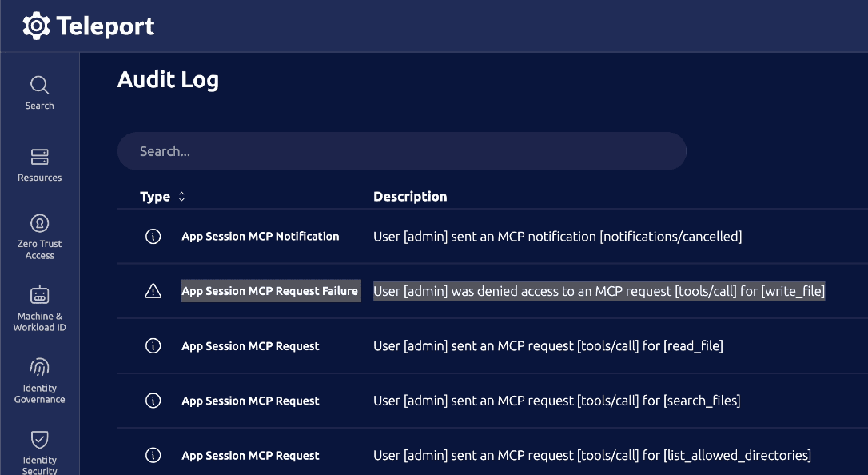Select the Identity Governance icon
Viewport: 868px width, 475px height.
(x=39, y=368)
